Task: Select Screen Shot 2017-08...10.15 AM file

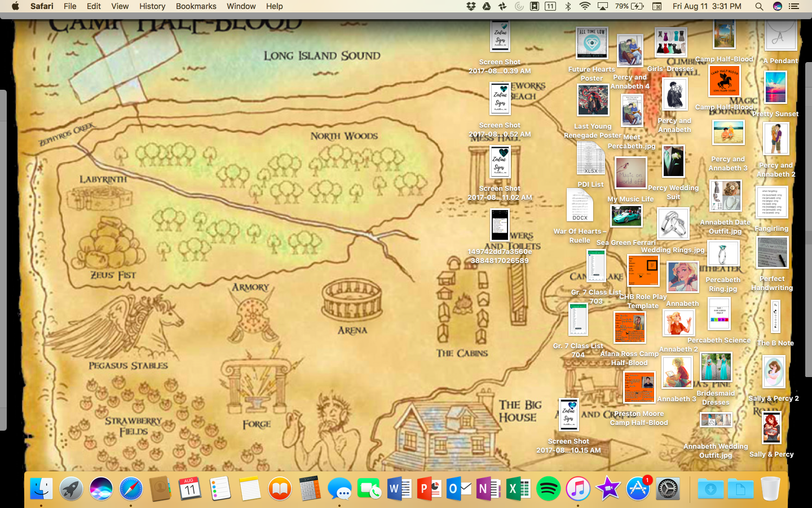Action: point(568,415)
